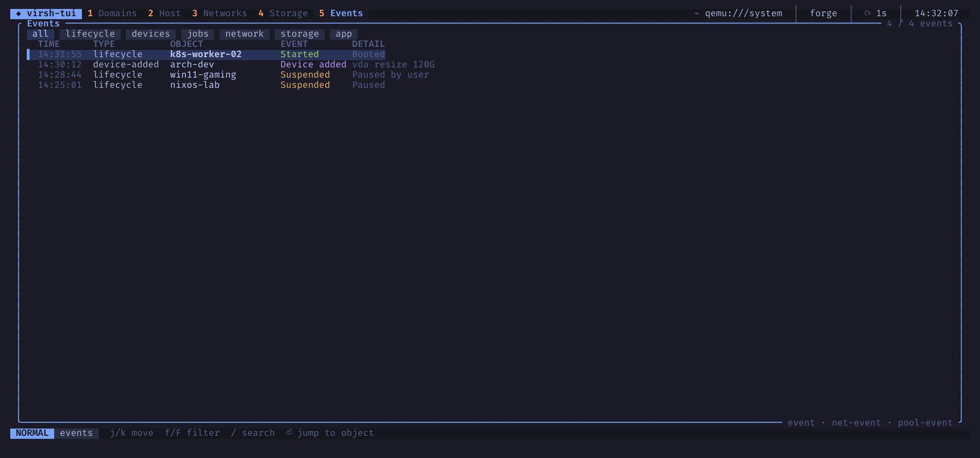Click the TYPE column header
This screenshot has width=980, height=458.
click(x=104, y=44)
